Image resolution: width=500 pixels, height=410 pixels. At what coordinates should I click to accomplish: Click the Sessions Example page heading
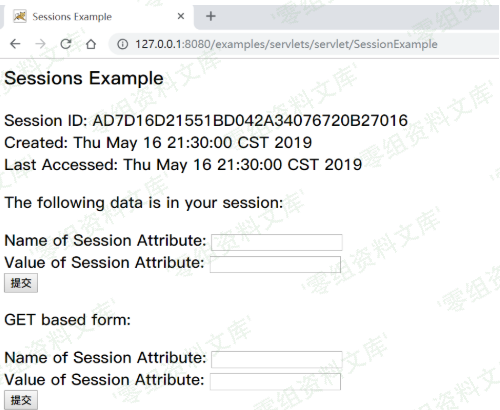click(84, 78)
